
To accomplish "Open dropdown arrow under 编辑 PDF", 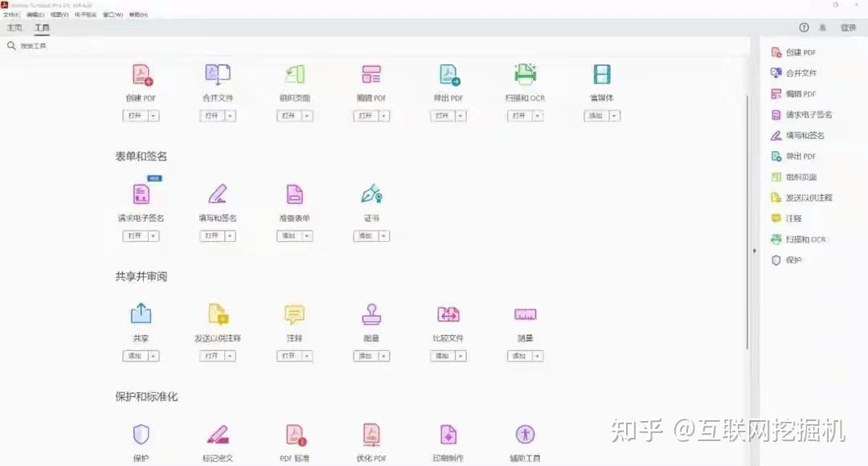I will pos(384,116).
